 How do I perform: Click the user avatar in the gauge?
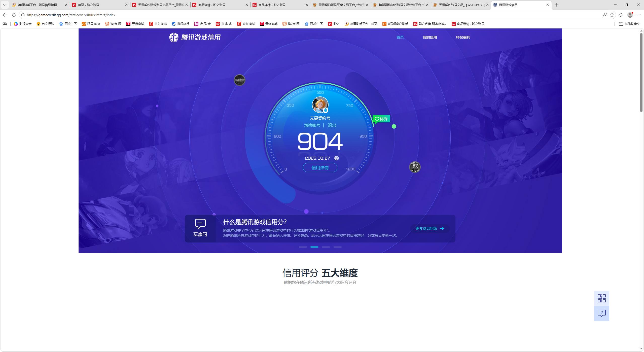point(320,105)
